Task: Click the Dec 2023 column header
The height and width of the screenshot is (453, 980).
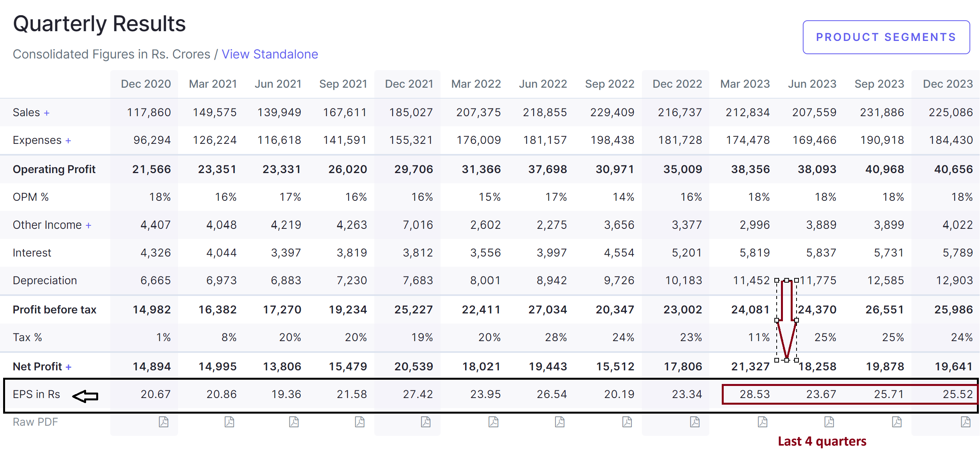Action: pos(948,84)
